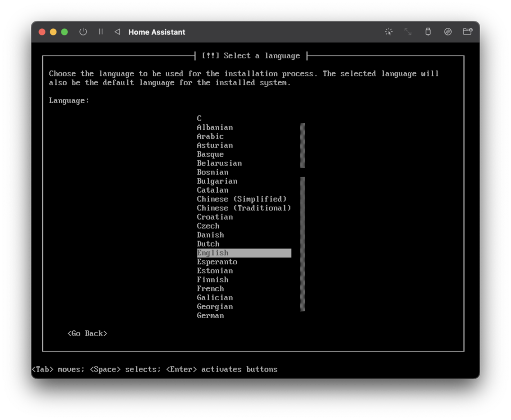Select Finnish in the list
This screenshot has width=511, height=420.
pos(213,279)
